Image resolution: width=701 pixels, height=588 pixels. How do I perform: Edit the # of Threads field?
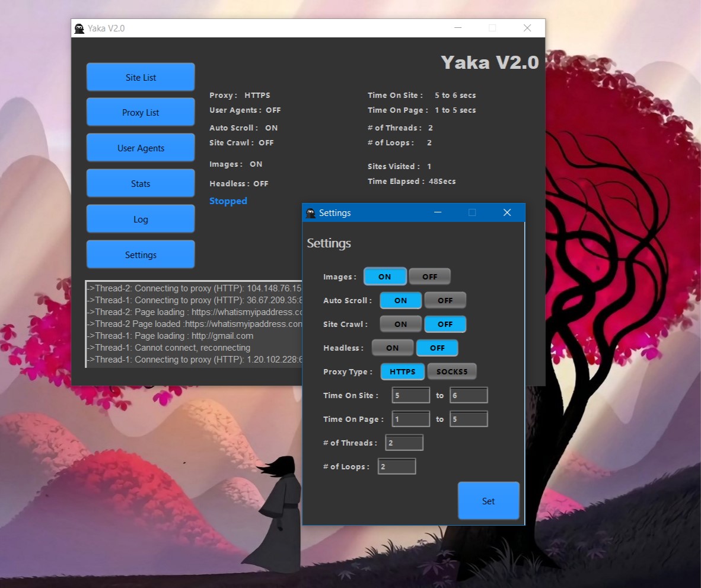[404, 443]
